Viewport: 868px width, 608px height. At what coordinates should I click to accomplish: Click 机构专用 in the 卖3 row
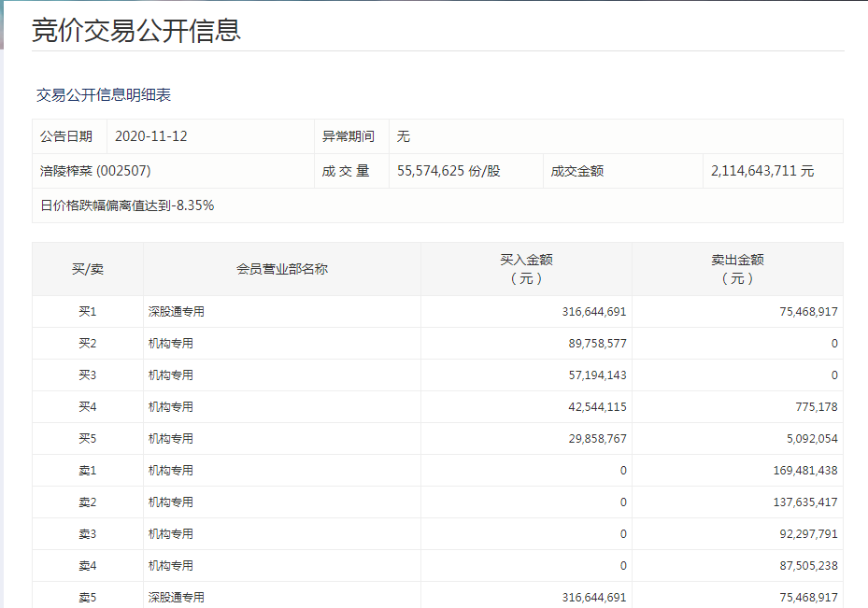pos(171,534)
